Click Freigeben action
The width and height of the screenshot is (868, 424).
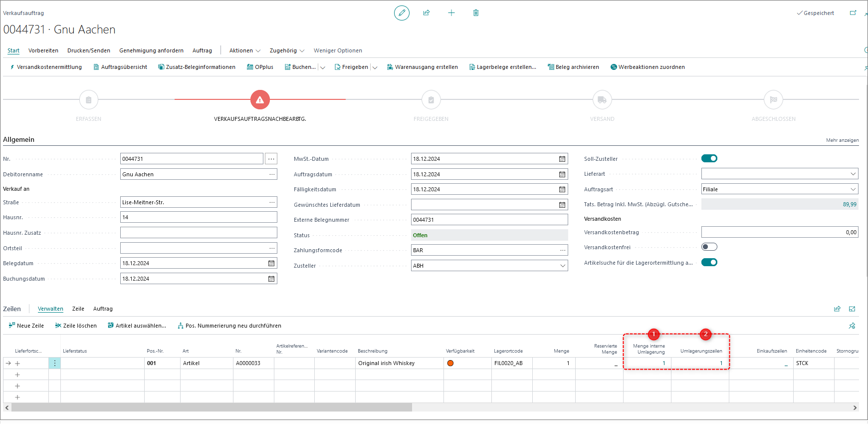pos(351,67)
